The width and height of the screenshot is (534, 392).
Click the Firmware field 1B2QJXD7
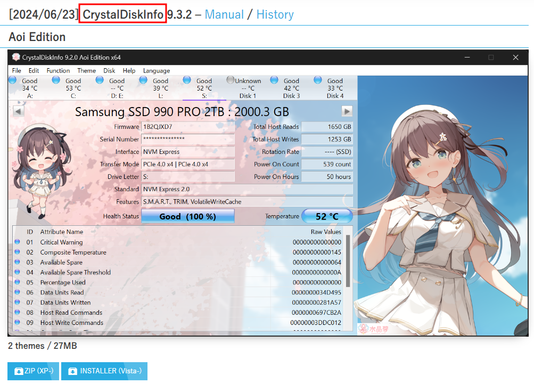click(x=188, y=127)
